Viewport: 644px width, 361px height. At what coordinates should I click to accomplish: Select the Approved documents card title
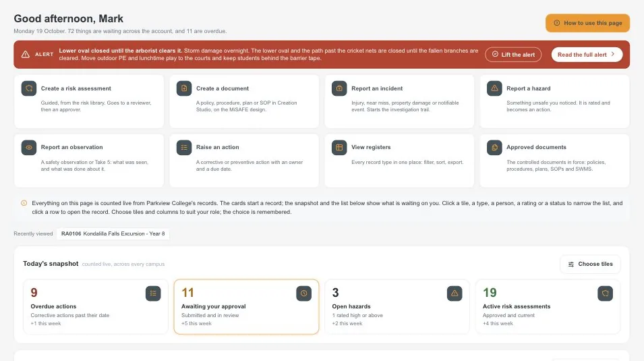point(536,147)
